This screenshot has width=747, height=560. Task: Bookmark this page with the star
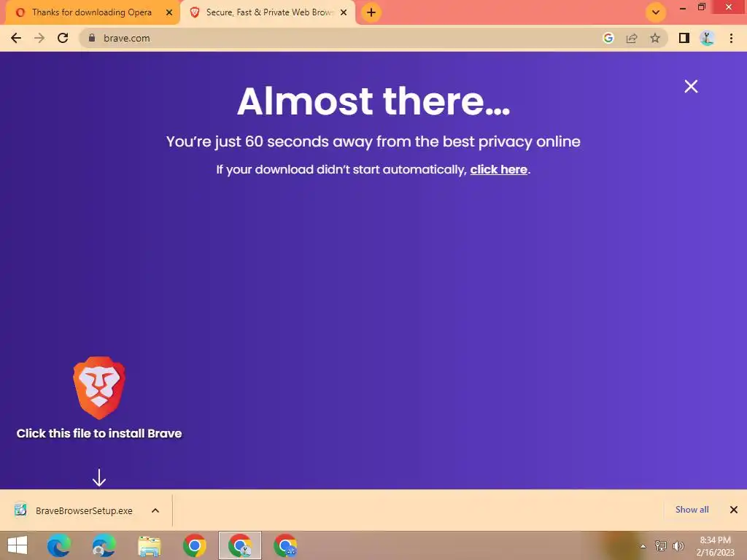[x=655, y=38]
